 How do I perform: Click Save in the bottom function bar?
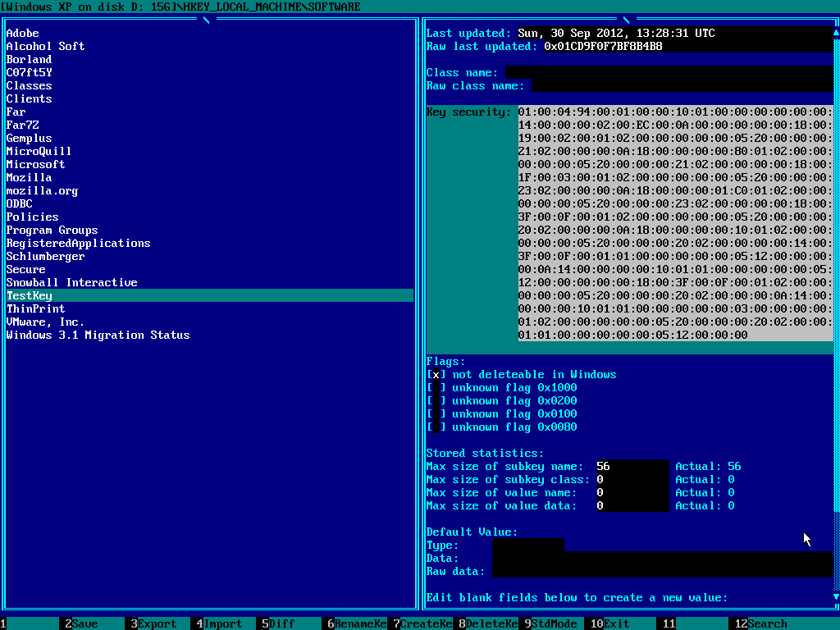click(x=84, y=623)
